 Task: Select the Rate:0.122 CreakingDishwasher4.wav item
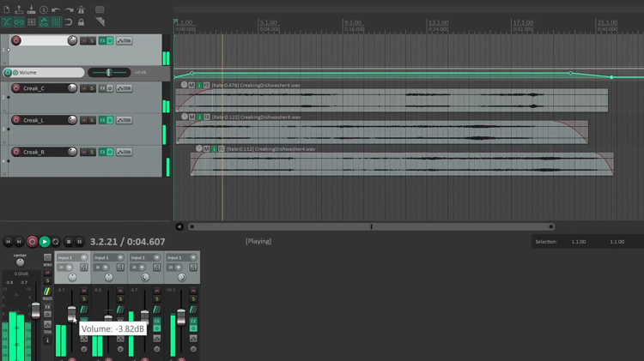click(x=382, y=132)
